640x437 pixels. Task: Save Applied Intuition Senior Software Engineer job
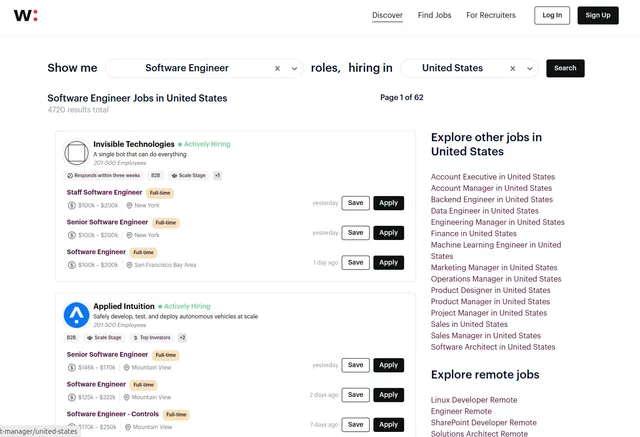[356, 365]
